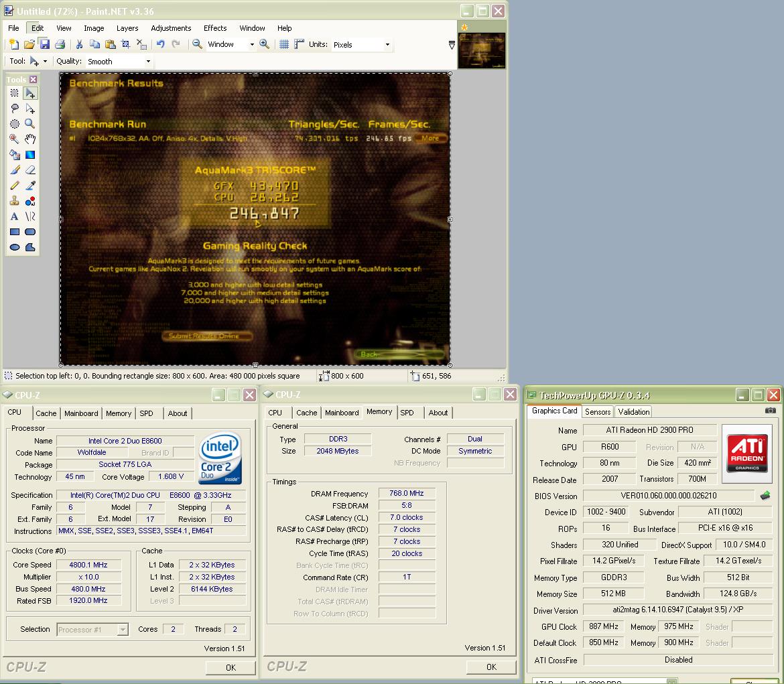Viewport: 784px width, 684px height.
Task: Open the Validation tab in GPU-Z
Action: 633,411
